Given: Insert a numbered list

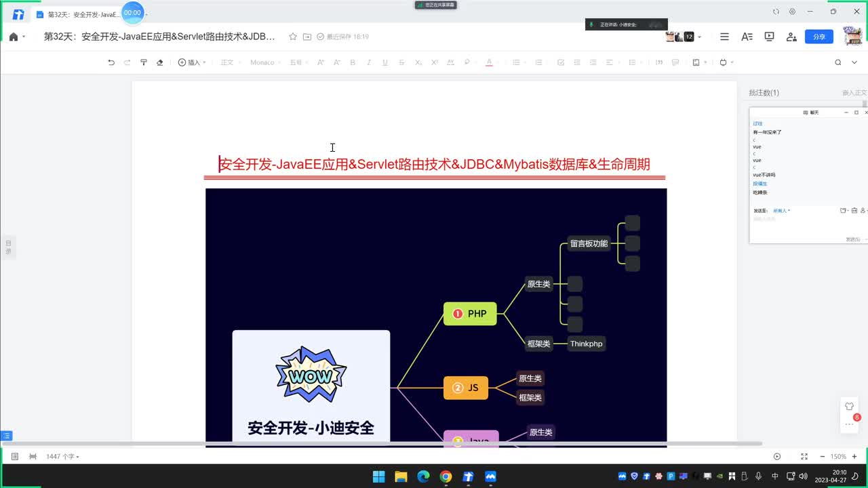Looking at the screenshot, I should 539,62.
